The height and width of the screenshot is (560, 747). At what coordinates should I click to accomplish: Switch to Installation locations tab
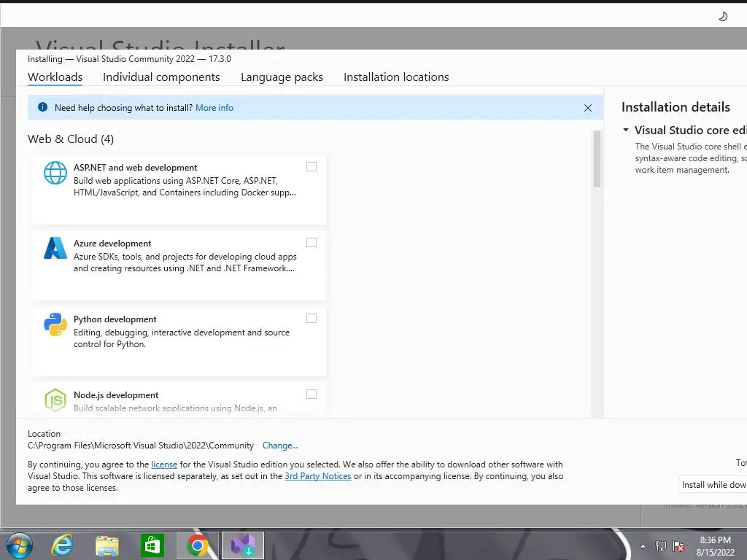(396, 77)
